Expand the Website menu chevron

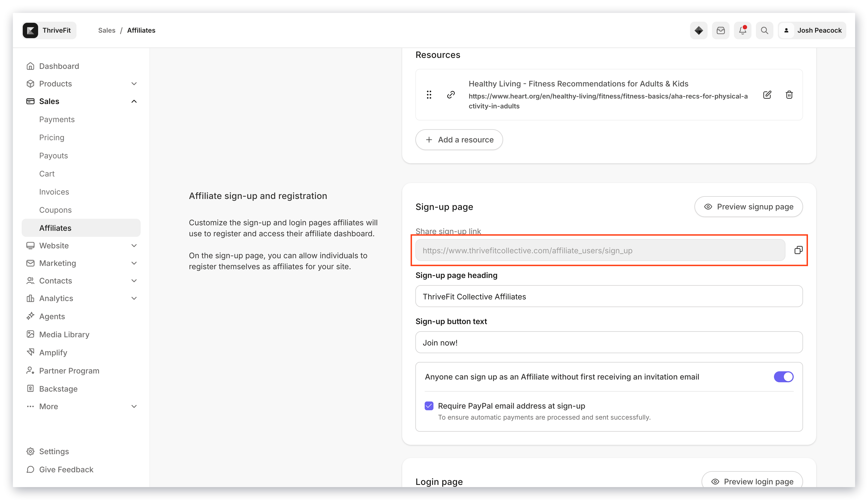click(x=134, y=246)
